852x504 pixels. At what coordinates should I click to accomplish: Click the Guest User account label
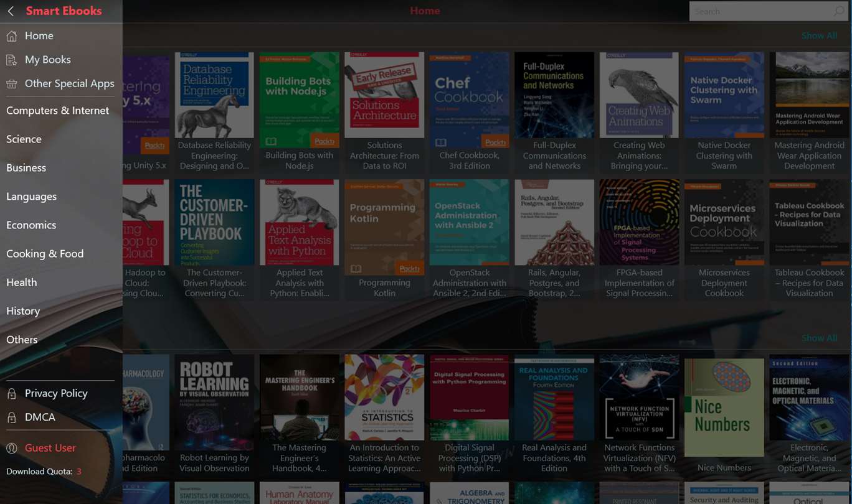50,448
